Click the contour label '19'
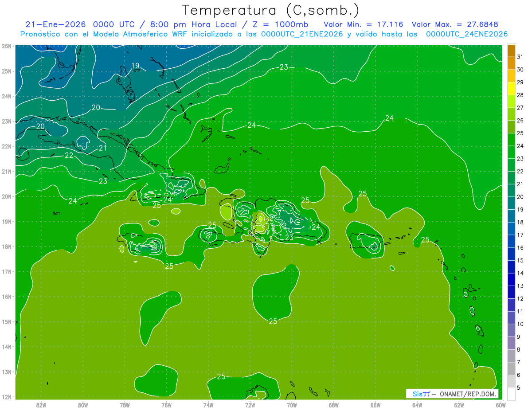 pyautogui.click(x=135, y=66)
